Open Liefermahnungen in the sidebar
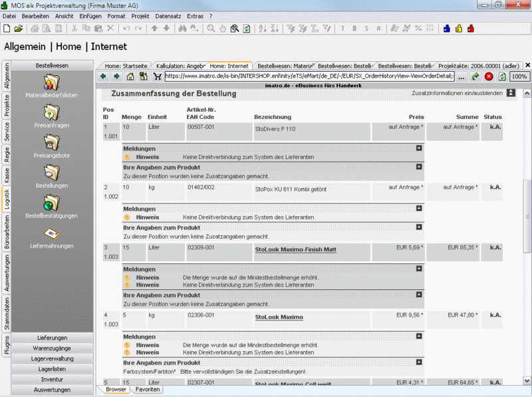This screenshot has height=397, width=532. click(52, 237)
